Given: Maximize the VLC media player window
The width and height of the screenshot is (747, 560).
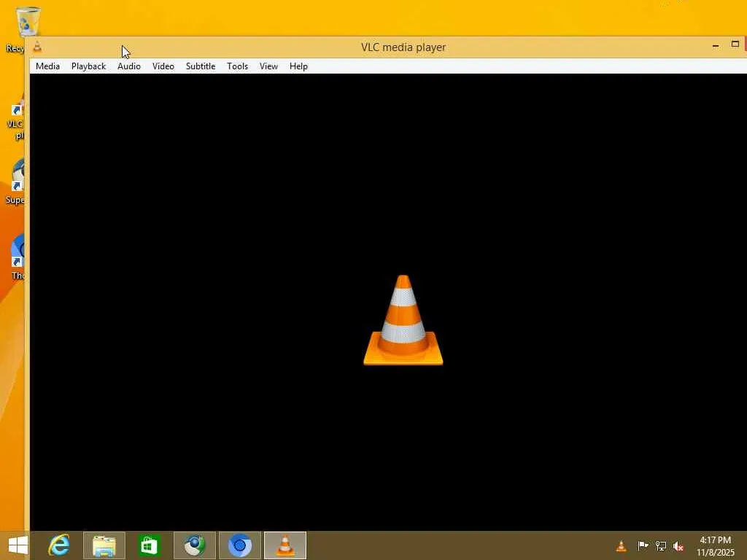Looking at the screenshot, I should pos(735,44).
